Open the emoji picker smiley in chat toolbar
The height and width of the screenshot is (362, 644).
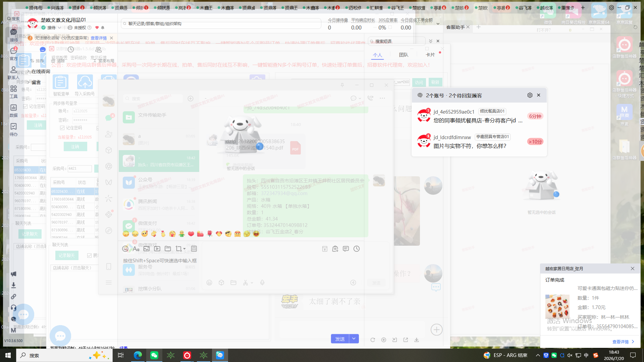pyautogui.click(x=125, y=249)
